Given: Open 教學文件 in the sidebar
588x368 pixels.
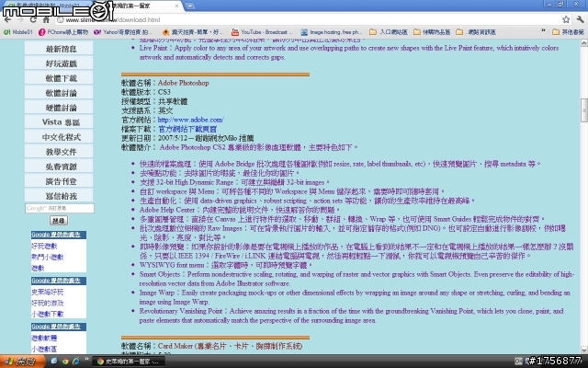Looking at the screenshot, I should pyautogui.click(x=59, y=151).
